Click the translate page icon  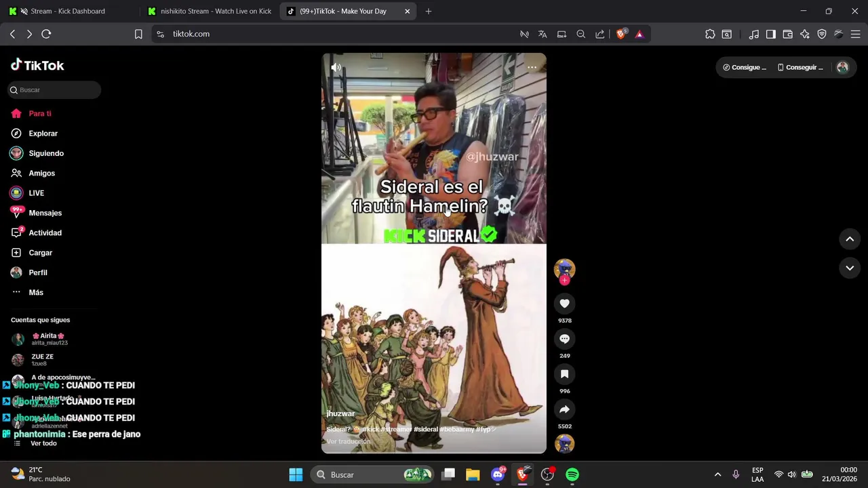click(x=542, y=34)
